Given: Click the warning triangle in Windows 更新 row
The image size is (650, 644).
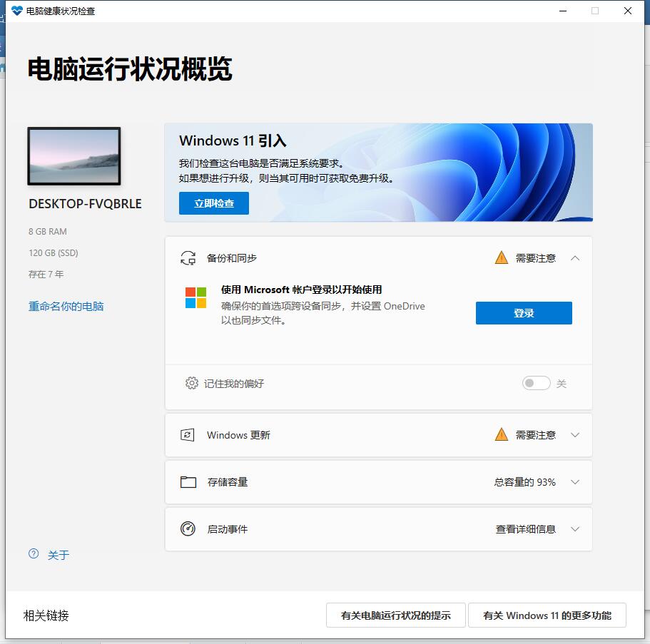Looking at the screenshot, I should 501,434.
